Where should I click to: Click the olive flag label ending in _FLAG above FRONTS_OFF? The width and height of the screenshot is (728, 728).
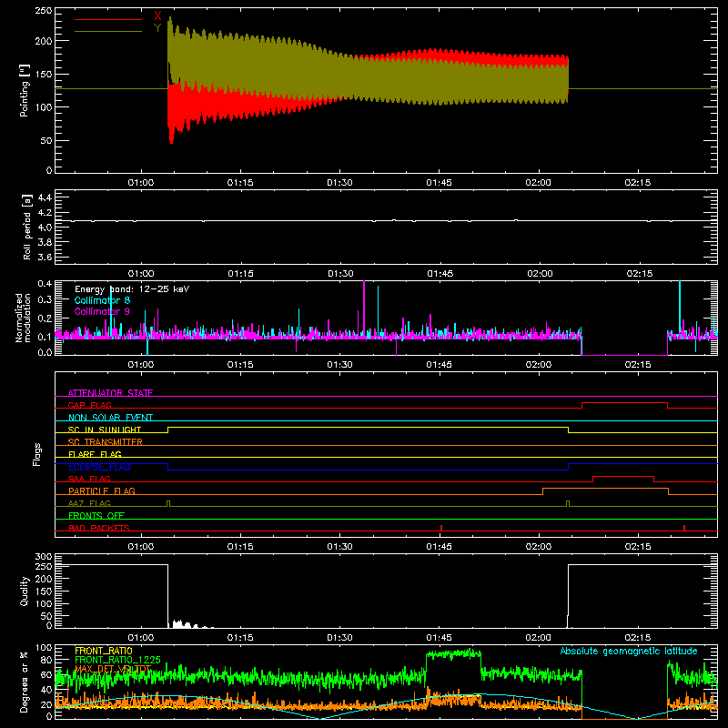tap(89, 503)
